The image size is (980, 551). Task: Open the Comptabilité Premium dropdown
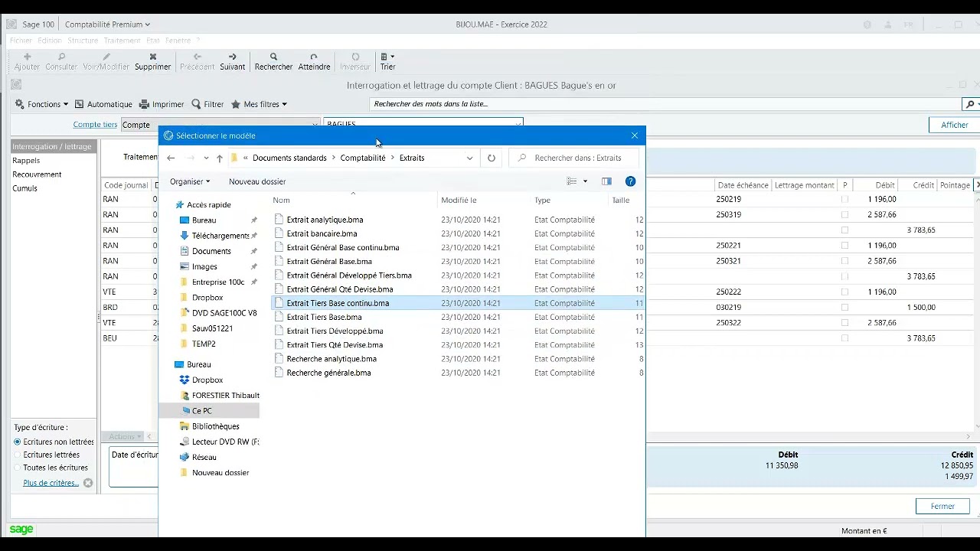coord(107,24)
